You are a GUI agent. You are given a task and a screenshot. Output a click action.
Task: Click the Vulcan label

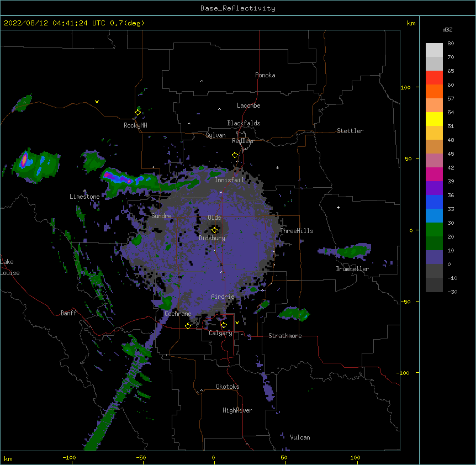(300, 437)
